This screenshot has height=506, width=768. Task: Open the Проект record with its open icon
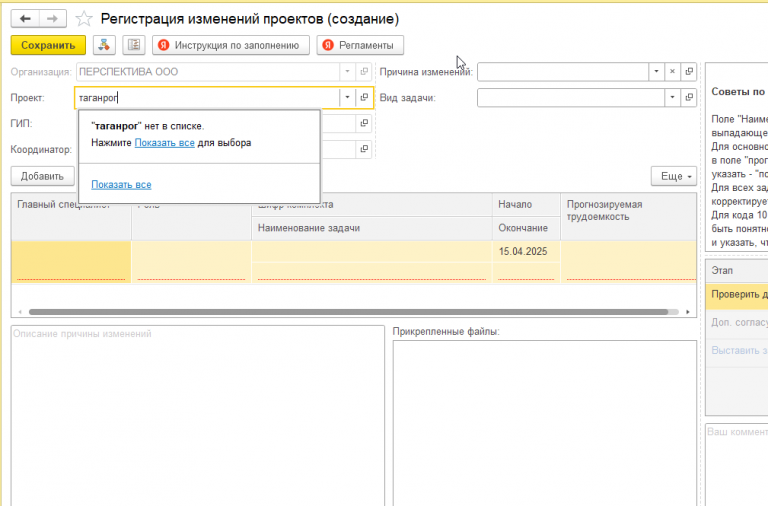pos(364,97)
